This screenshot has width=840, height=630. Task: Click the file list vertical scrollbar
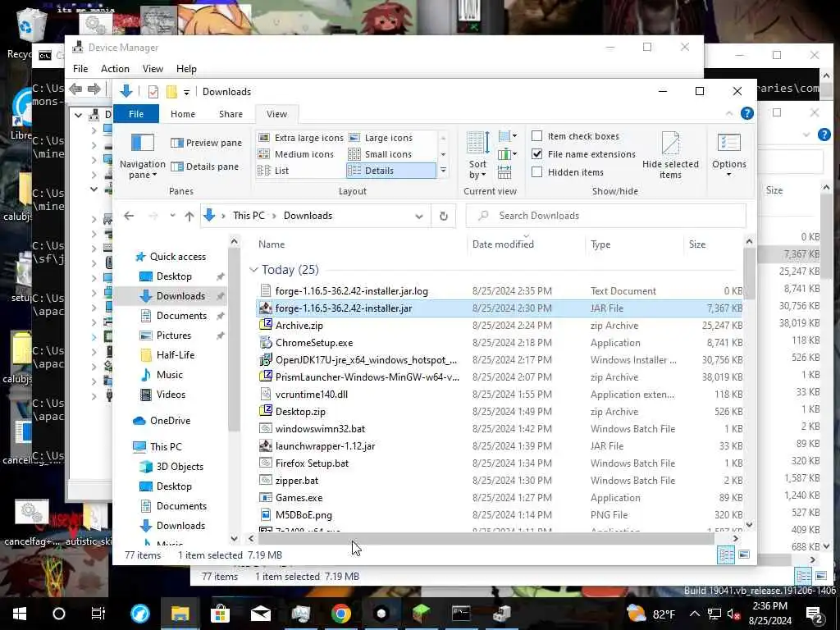click(x=749, y=273)
